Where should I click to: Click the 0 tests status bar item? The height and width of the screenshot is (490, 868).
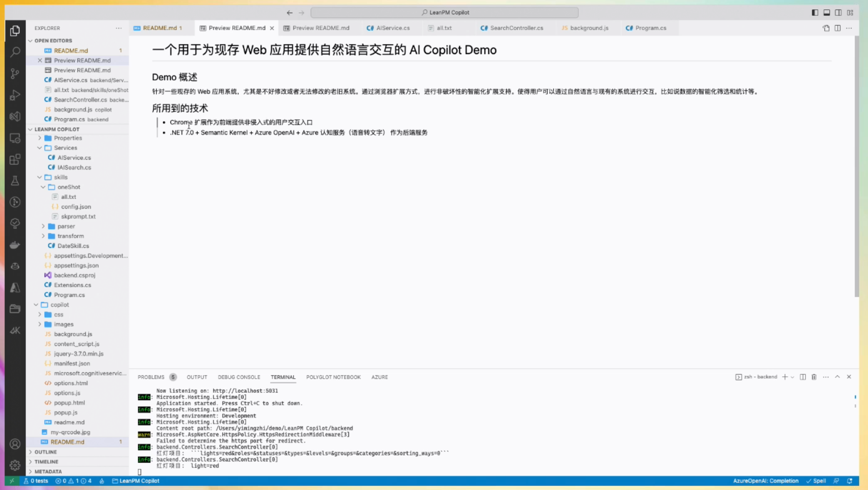pyautogui.click(x=36, y=481)
